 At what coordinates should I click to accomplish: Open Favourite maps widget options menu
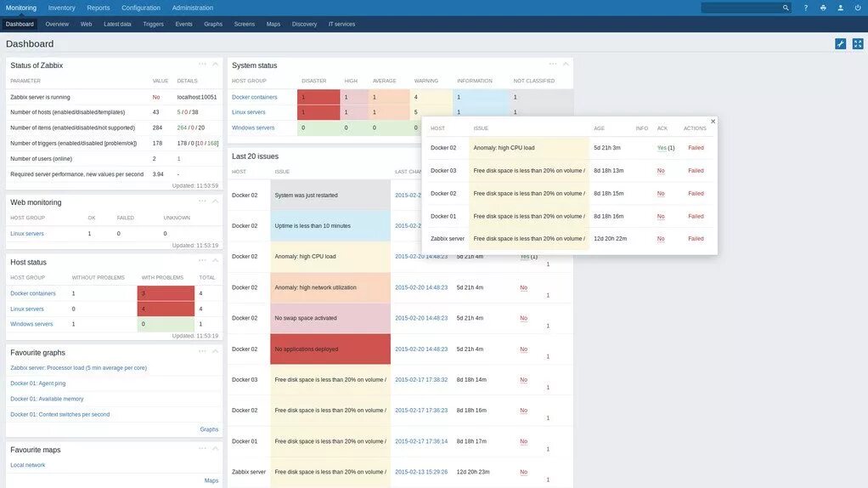tap(202, 449)
